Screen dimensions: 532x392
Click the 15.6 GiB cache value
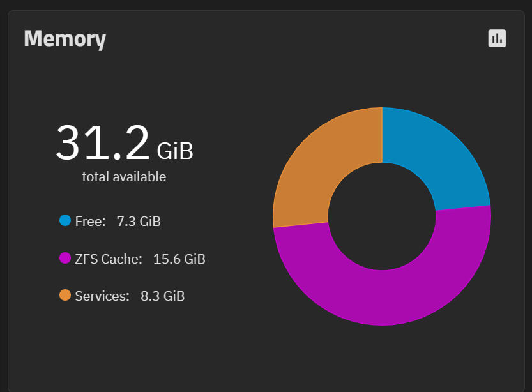(179, 259)
